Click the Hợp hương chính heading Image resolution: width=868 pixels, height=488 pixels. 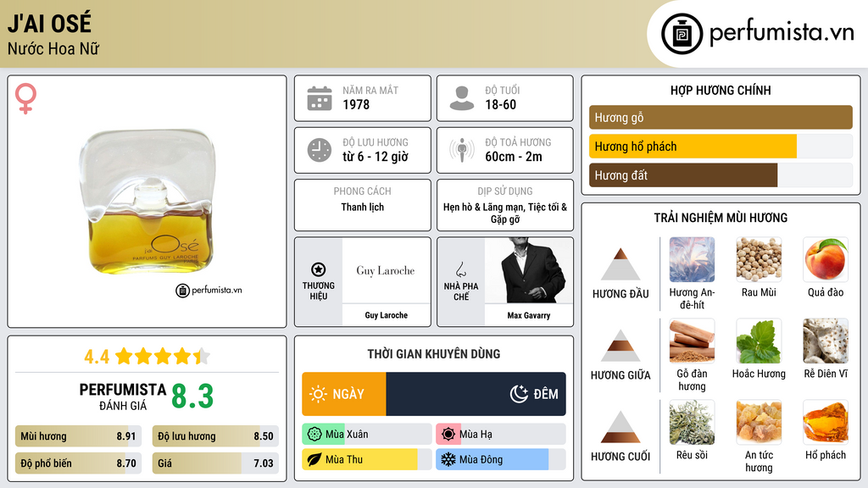721,90
